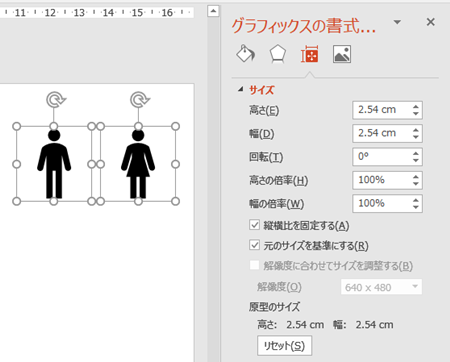The image size is (450, 362).
Task: Click the horizontal ruler at 14
Action: click(x=108, y=13)
